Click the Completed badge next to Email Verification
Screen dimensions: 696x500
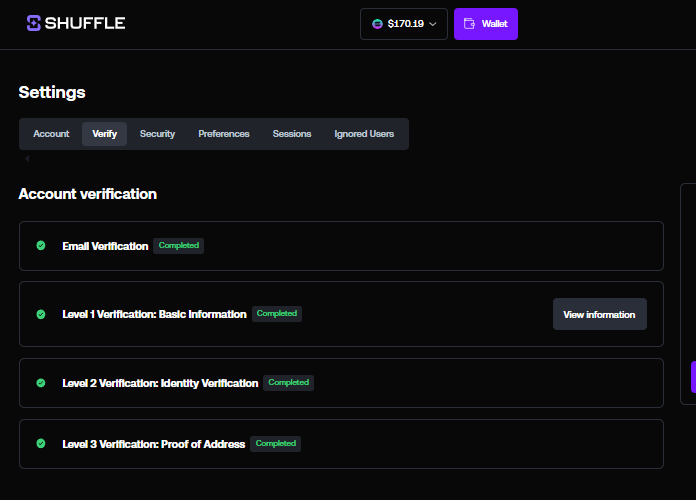[178, 245]
